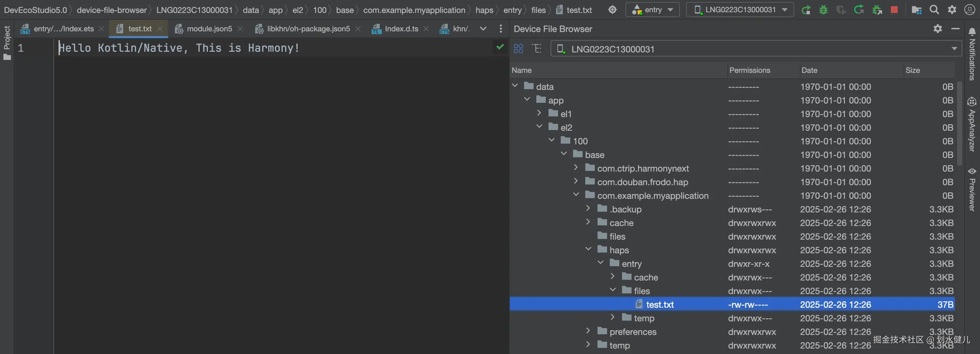
Task: Click the green inspection checkmark in editor
Action: click(x=500, y=47)
